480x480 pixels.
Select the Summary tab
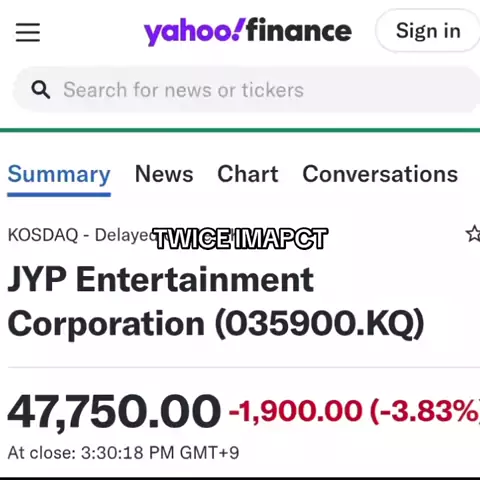click(x=59, y=174)
